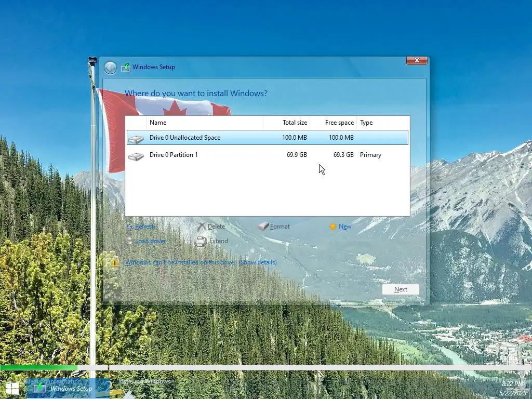The width and height of the screenshot is (532, 399).
Task: Click the 69.3 GB free space cell
Action: (343, 155)
